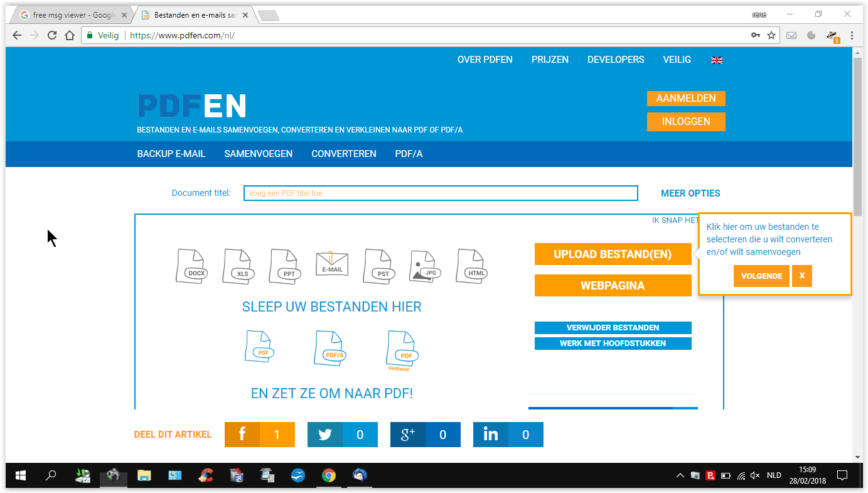Image resolution: width=868 pixels, height=493 pixels.
Task: Click the UPLOAD BESTAND(EN) button
Action: pos(613,254)
